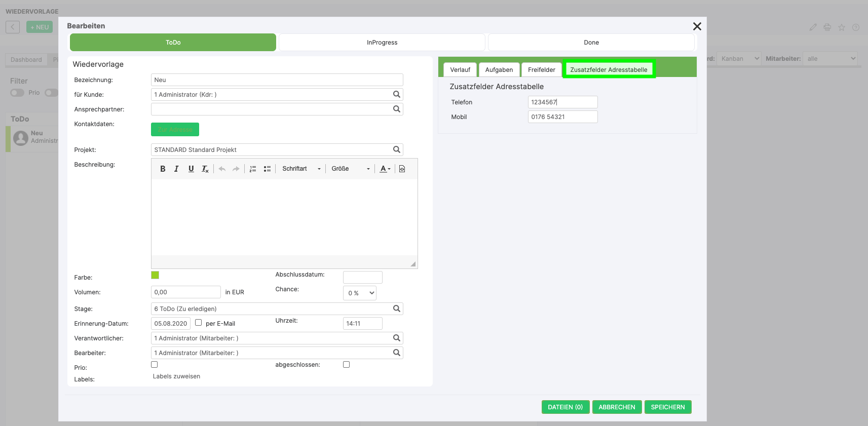Mark the 'abgeschlossen' checkbox
868x426 pixels.
coord(347,365)
